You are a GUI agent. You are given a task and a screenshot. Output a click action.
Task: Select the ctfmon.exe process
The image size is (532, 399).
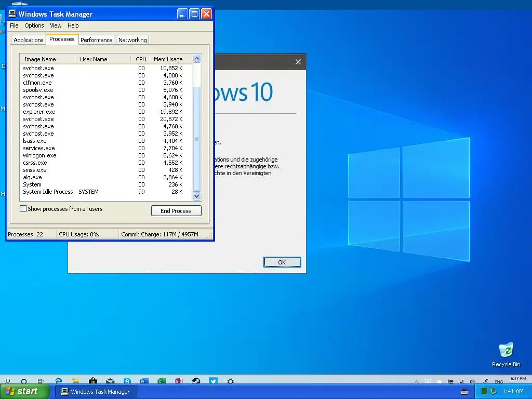[106, 83]
